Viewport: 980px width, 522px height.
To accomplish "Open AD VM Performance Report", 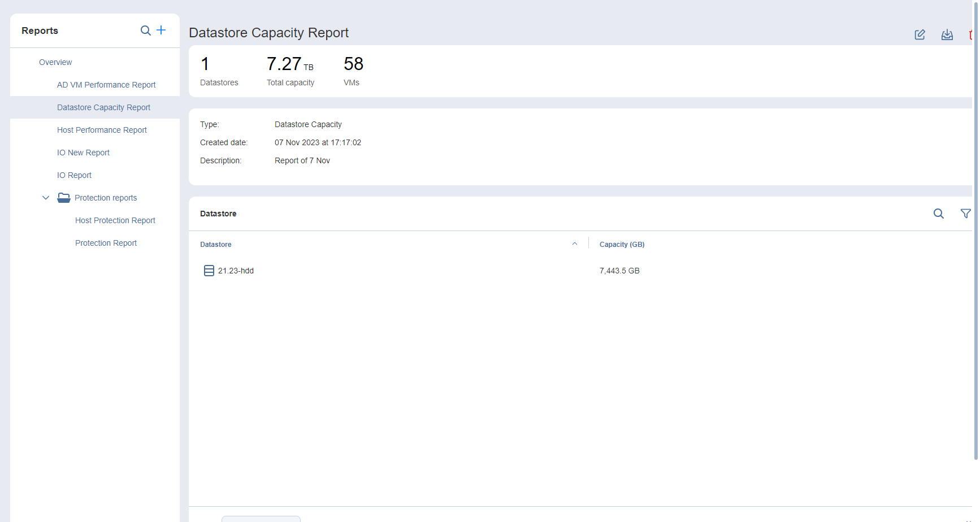I will pyautogui.click(x=106, y=85).
